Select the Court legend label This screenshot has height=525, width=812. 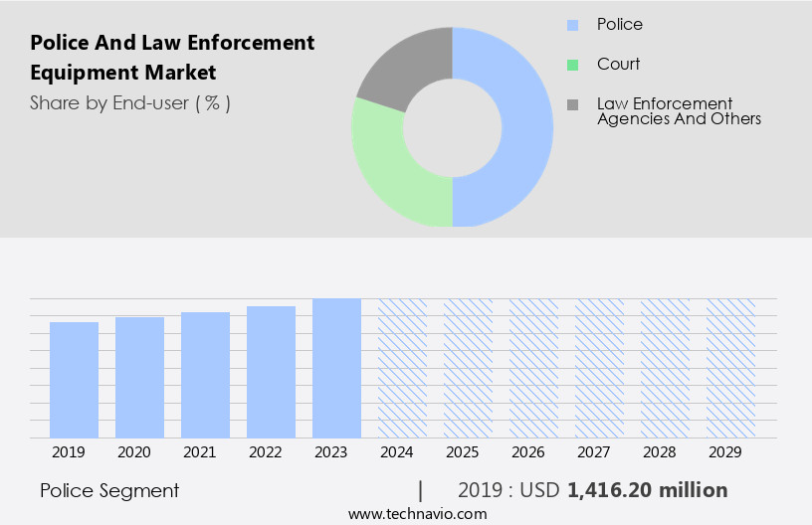click(618, 64)
